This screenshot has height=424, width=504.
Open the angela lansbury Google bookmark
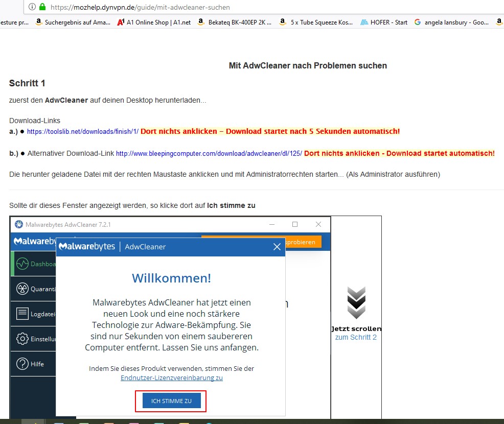[452, 22]
